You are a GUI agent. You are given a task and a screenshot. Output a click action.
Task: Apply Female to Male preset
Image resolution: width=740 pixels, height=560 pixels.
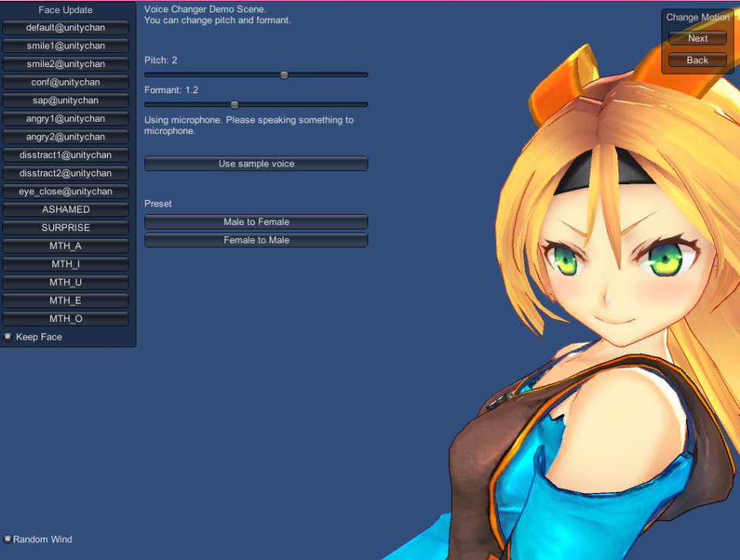point(256,240)
